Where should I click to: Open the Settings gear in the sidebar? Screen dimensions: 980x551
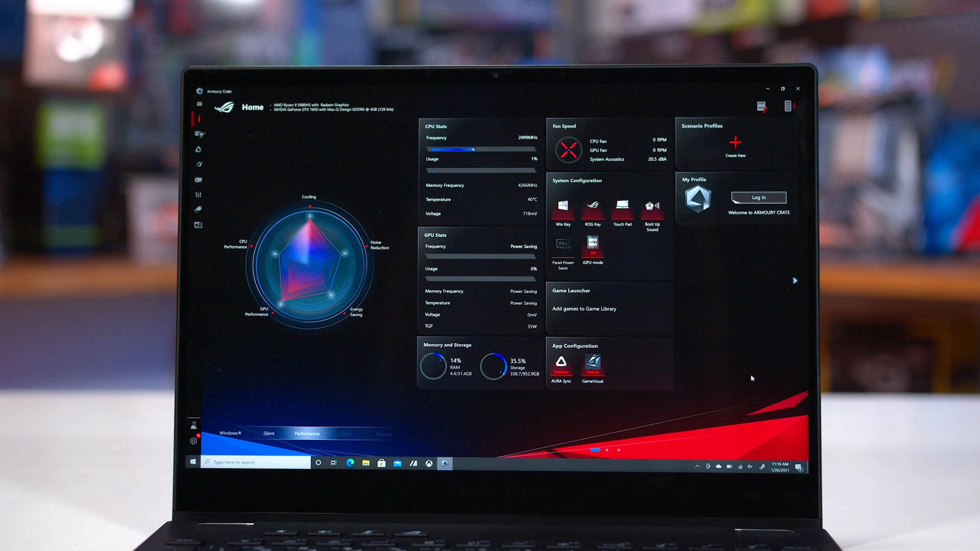pos(194,441)
